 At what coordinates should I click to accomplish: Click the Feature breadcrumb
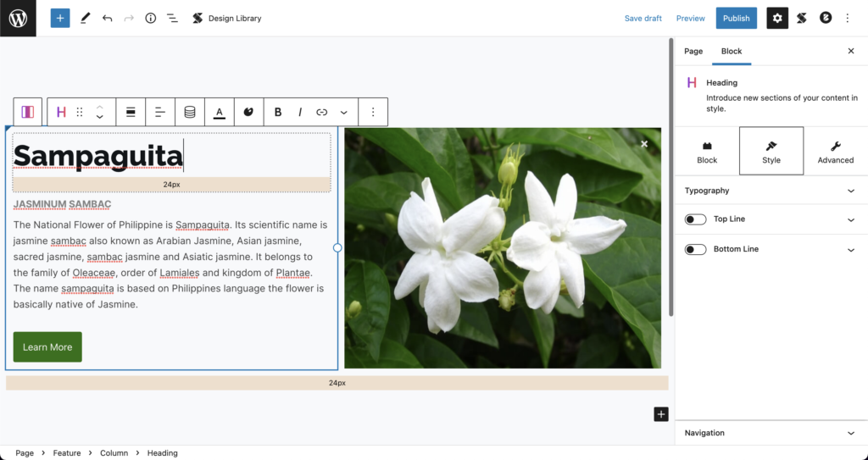point(67,453)
